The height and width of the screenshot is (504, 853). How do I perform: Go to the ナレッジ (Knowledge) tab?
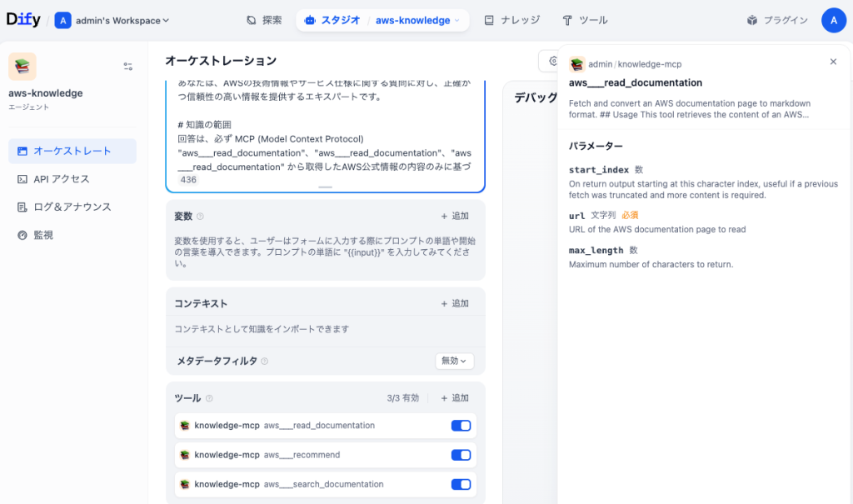point(512,20)
